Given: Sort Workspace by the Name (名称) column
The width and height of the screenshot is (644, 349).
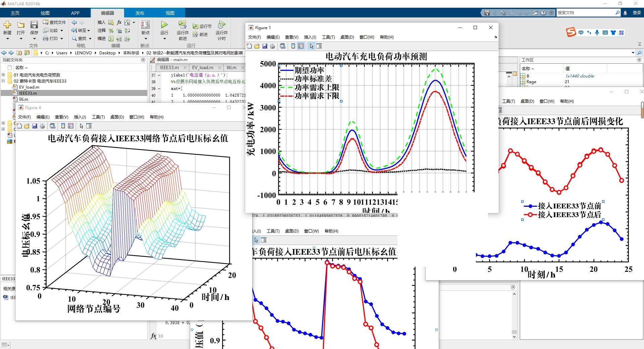Looking at the screenshot, I should [x=541, y=68].
